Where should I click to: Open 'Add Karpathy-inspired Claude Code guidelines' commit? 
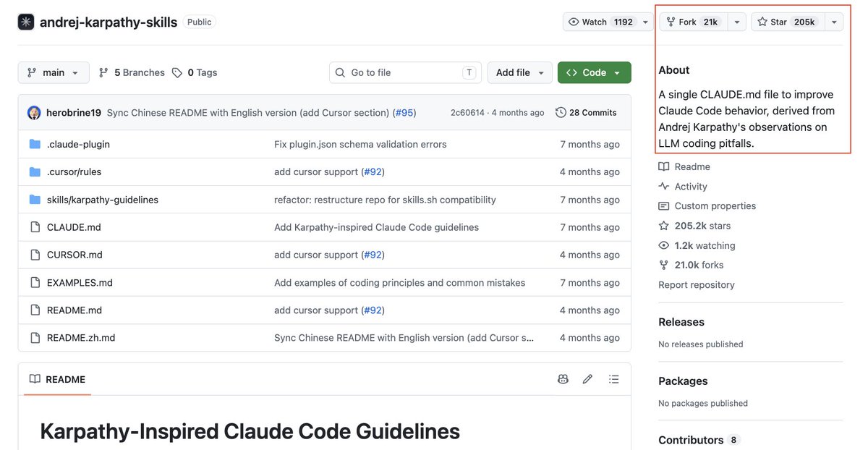[x=376, y=227]
